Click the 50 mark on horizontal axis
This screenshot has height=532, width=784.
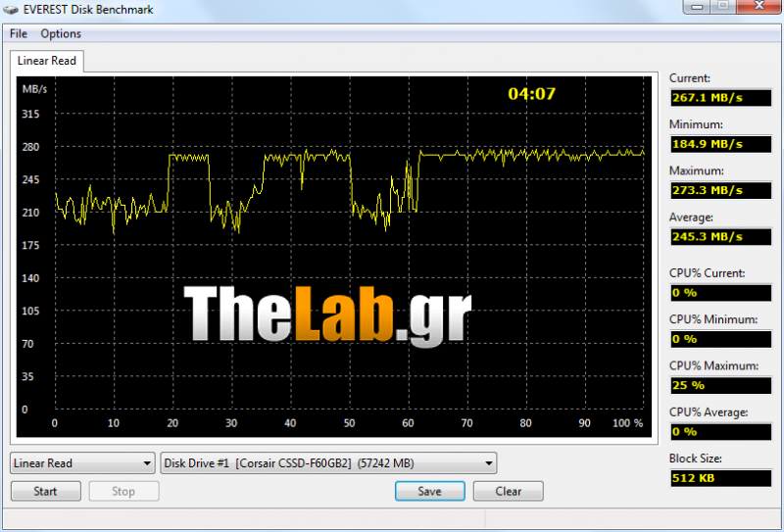coord(349,423)
